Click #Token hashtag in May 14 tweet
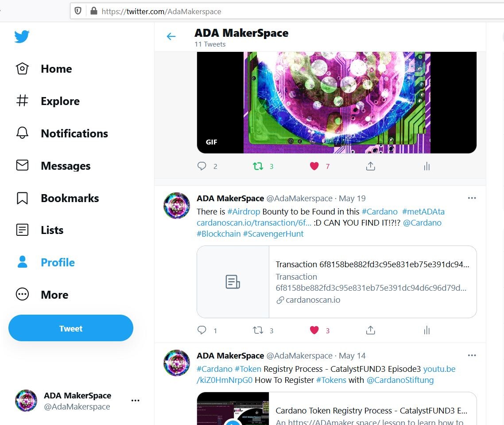The image size is (504, 425). coord(248,369)
